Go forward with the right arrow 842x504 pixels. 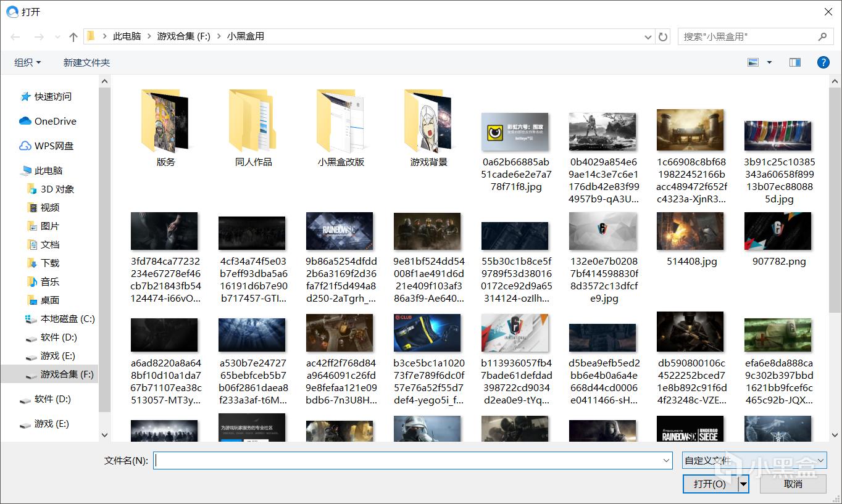[x=39, y=37]
